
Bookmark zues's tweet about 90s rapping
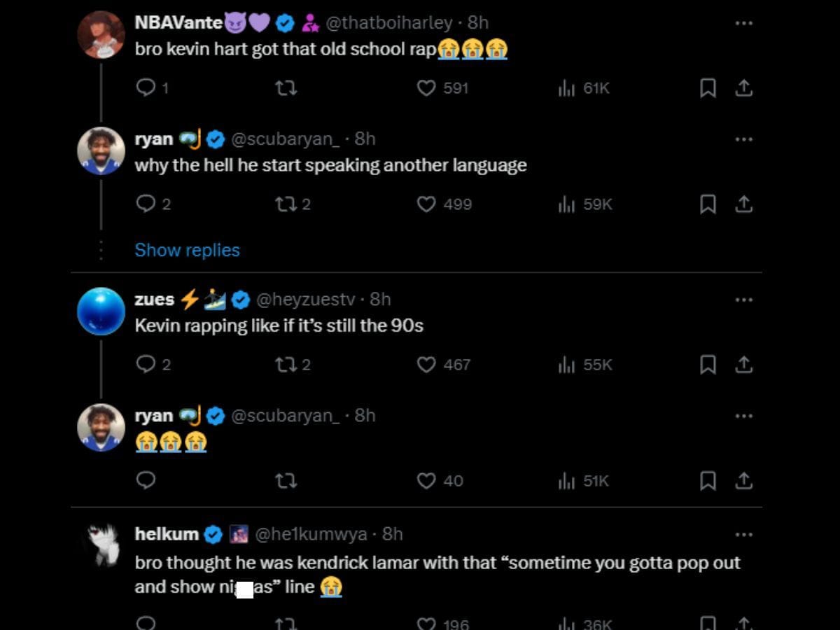[x=708, y=364]
